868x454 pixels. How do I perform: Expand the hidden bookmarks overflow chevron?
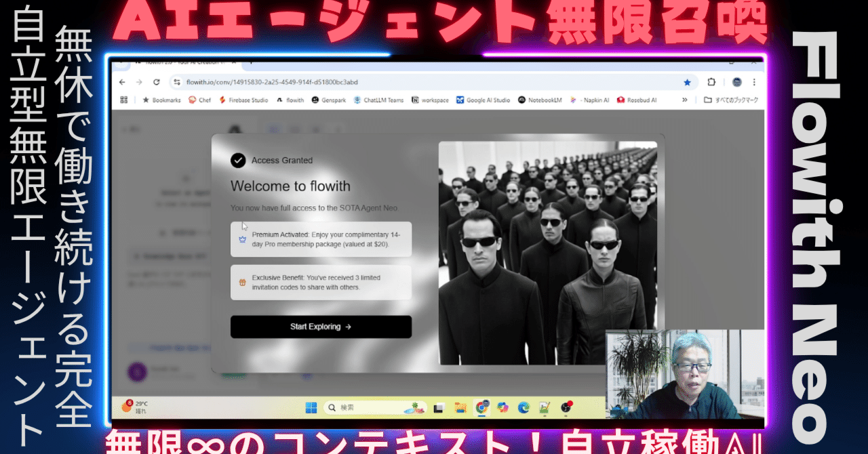[685, 99]
